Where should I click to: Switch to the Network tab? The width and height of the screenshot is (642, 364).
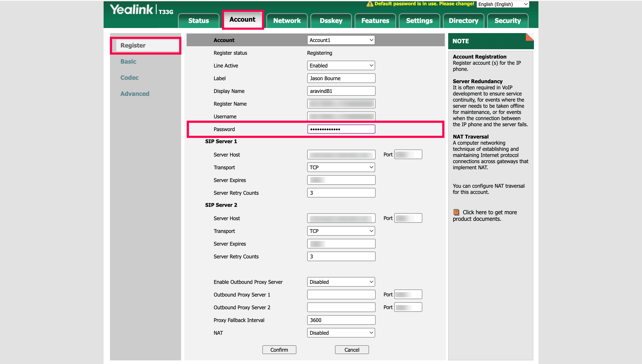[x=287, y=21]
